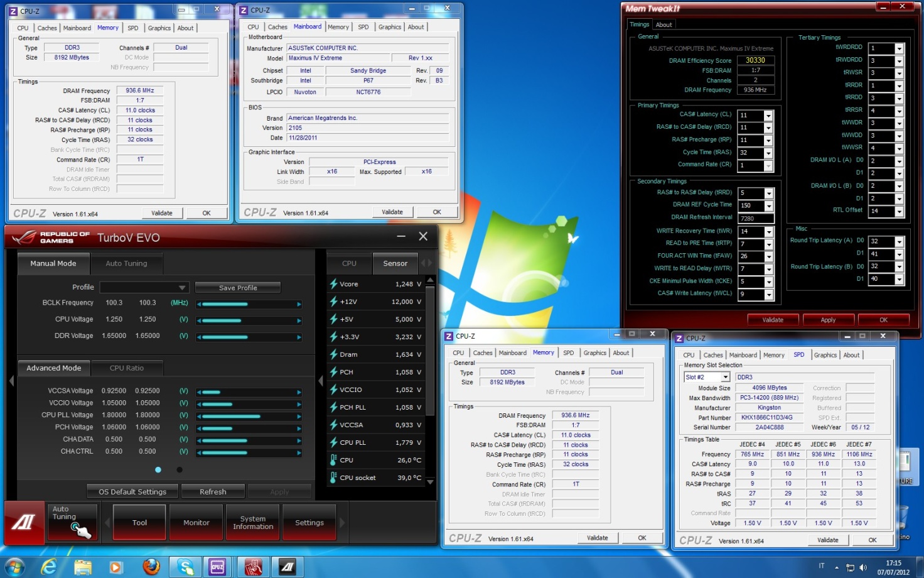The width and height of the screenshot is (924, 578).
Task: Click Save Profile in TurboV EVO
Action: click(x=238, y=288)
